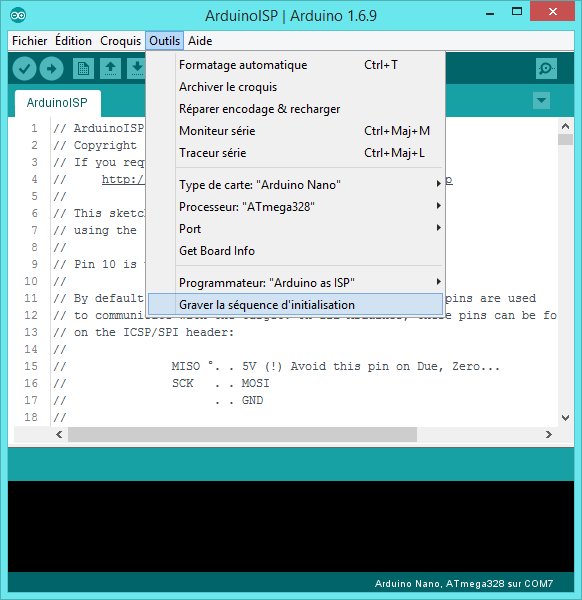Screen dimensions: 582x600
Task: Choose Réparer encodage & recharger
Action: click(x=295, y=109)
